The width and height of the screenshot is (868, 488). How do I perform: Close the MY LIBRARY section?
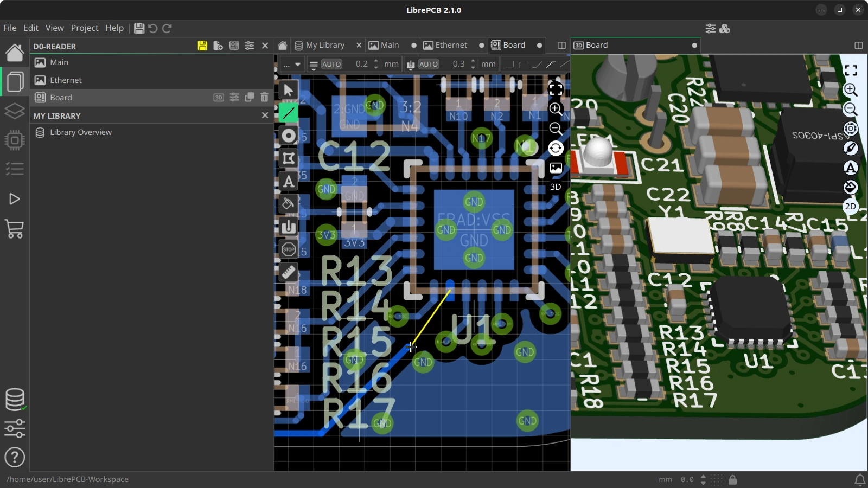[265, 115]
